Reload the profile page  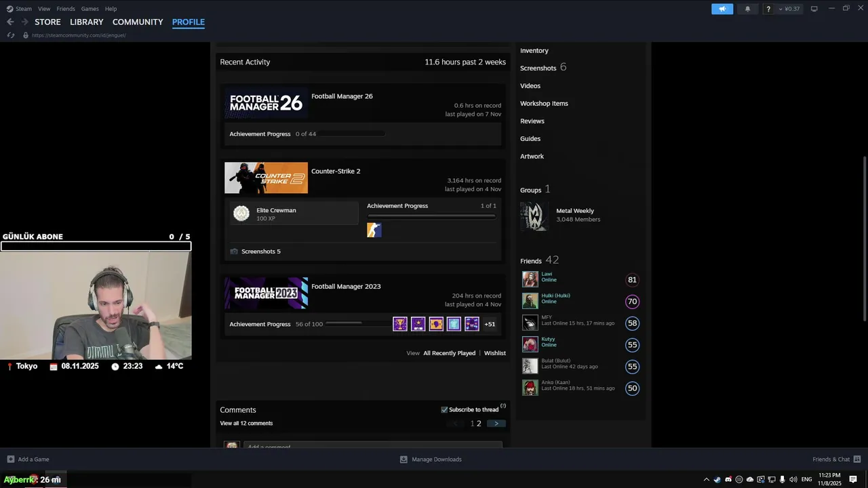(11, 35)
